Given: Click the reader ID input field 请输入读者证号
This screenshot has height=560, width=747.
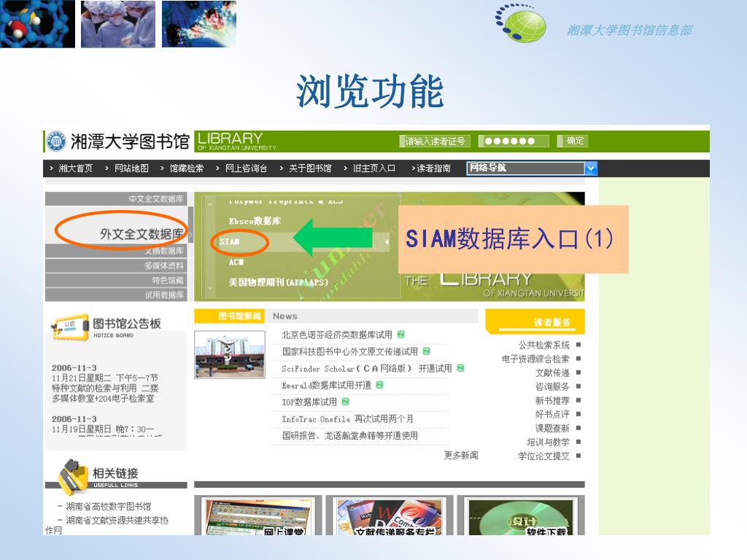Looking at the screenshot, I should tap(435, 141).
